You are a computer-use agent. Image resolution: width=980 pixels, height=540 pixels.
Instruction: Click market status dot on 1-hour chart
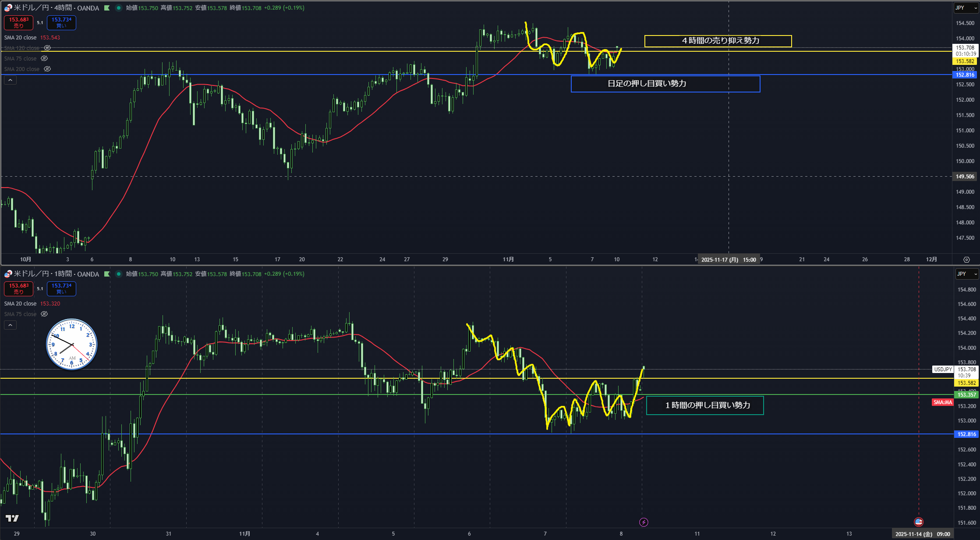tap(118, 274)
